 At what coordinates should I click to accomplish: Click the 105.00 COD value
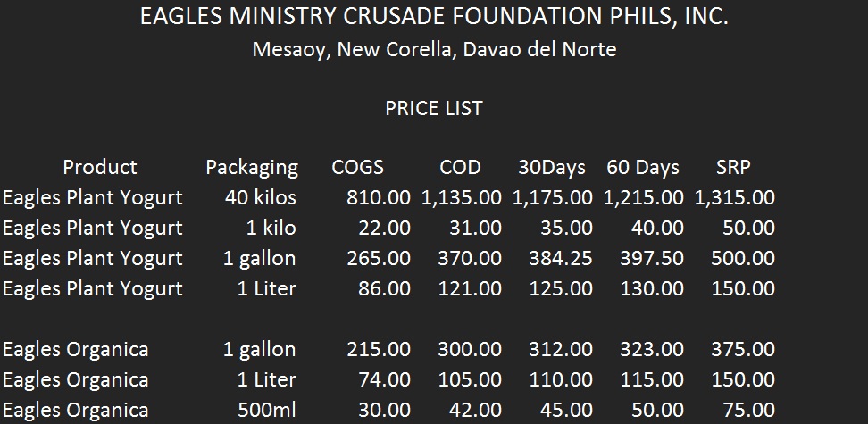470,380
